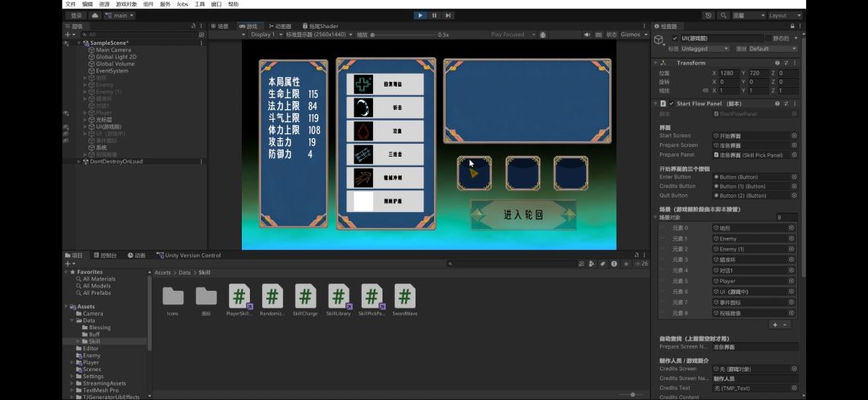Screen dimensions: 868x400
Task: Click the global search magnifier icon
Action: pyautogui.click(x=723, y=15)
